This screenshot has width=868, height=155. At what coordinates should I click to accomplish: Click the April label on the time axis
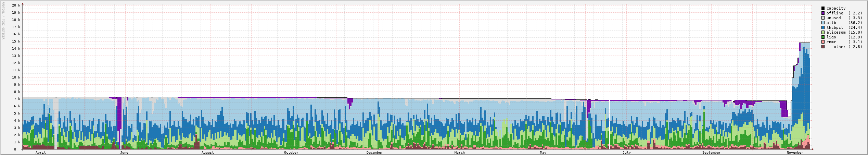click(40, 153)
